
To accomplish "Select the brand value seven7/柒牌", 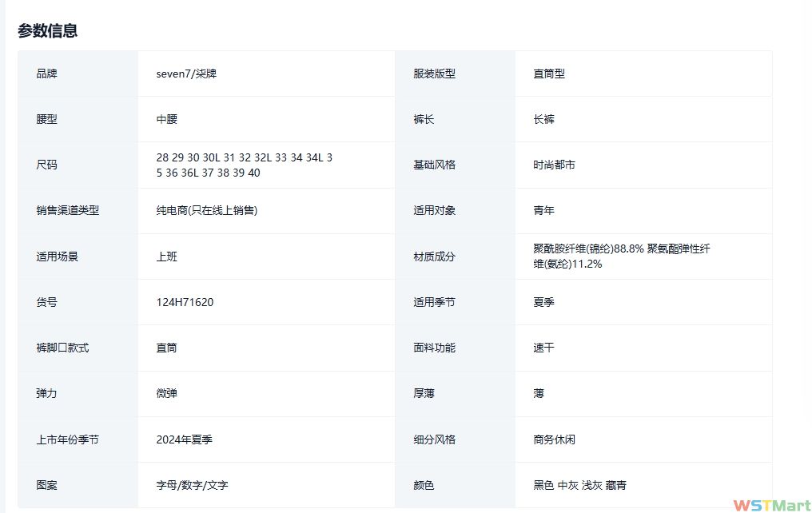I will pyautogui.click(x=186, y=74).
